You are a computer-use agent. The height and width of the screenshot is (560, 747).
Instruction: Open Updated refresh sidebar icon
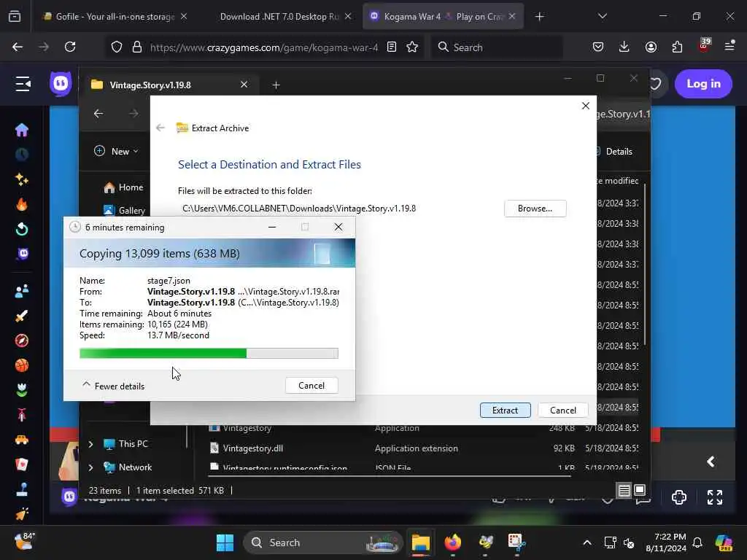click(21, 229)
